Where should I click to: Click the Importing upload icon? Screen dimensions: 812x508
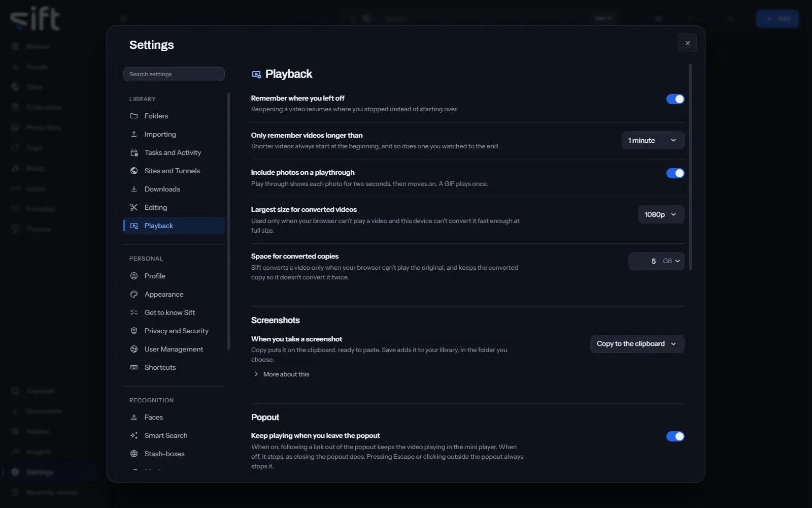(134, 134)
